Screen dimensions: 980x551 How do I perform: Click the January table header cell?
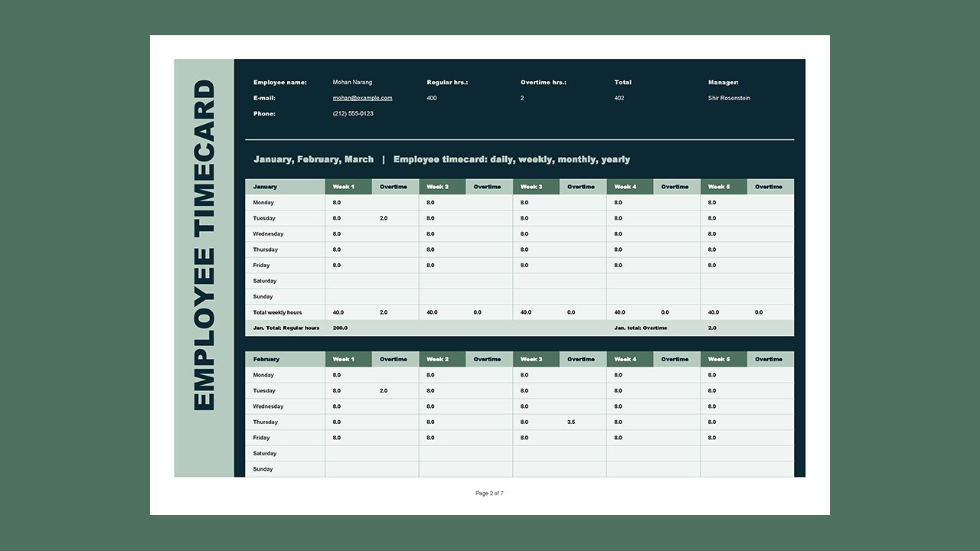click(267, 186)
